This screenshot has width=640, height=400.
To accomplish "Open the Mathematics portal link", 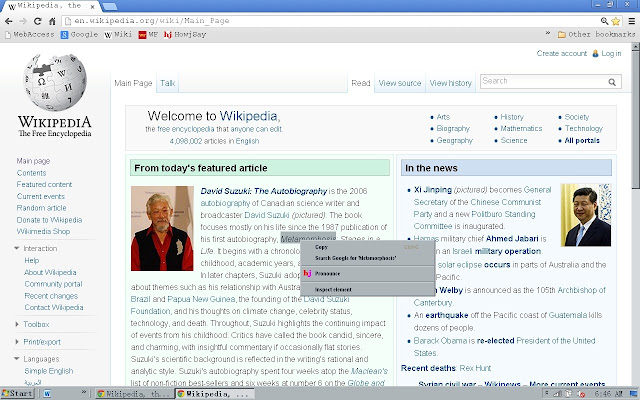I will (521, 129).
